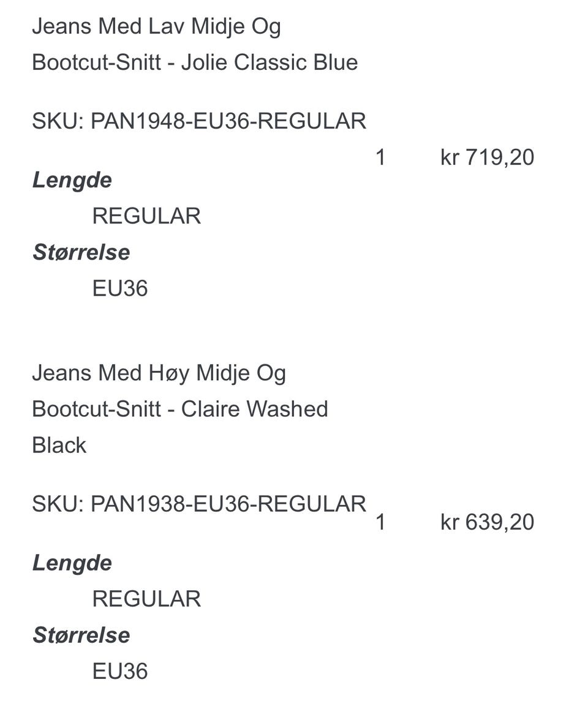
Task: Click 'Jeans Med Høy Midje Og' line
Action: [159, 374]
